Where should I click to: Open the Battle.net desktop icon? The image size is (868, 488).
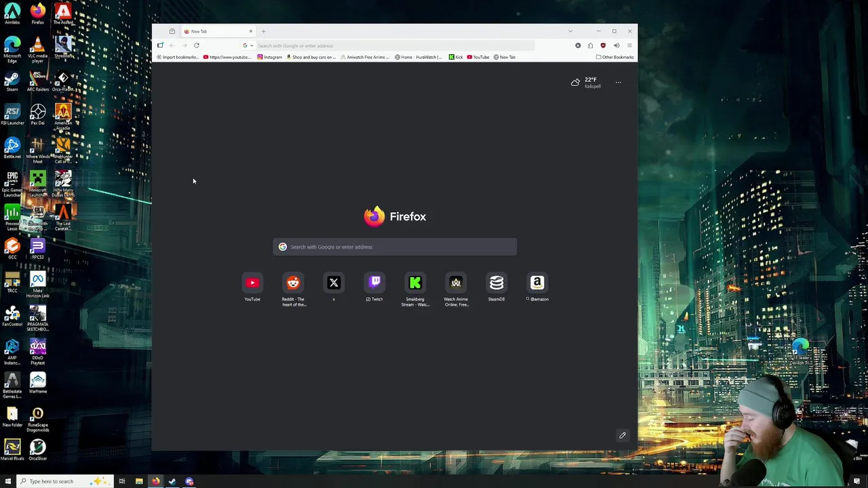pyautogui.click(x=12, y=148)
